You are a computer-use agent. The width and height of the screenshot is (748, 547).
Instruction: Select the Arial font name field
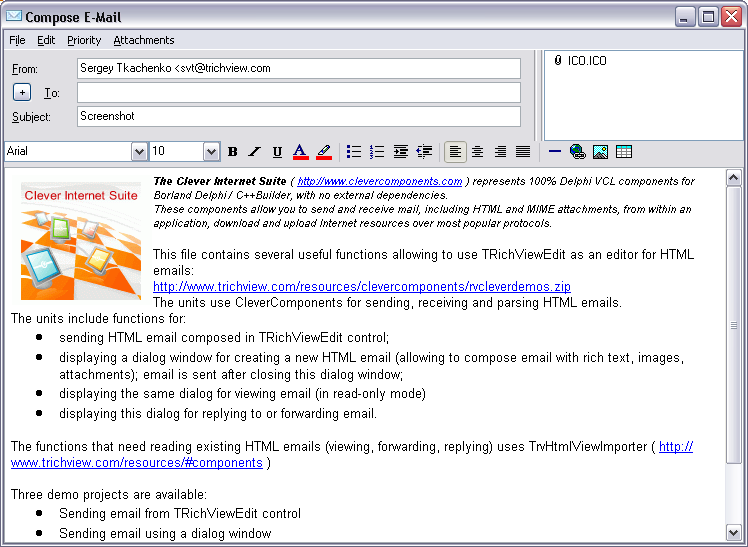pyautogui.click(x=68, y=152)
